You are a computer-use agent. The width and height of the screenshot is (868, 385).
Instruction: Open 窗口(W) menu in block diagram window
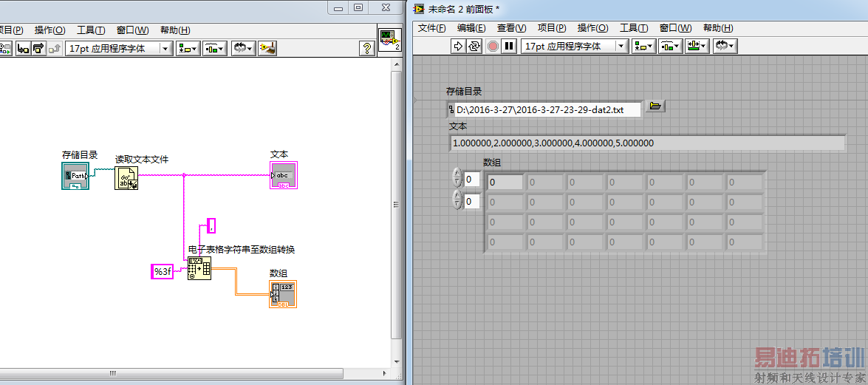(x=133, y=30)
